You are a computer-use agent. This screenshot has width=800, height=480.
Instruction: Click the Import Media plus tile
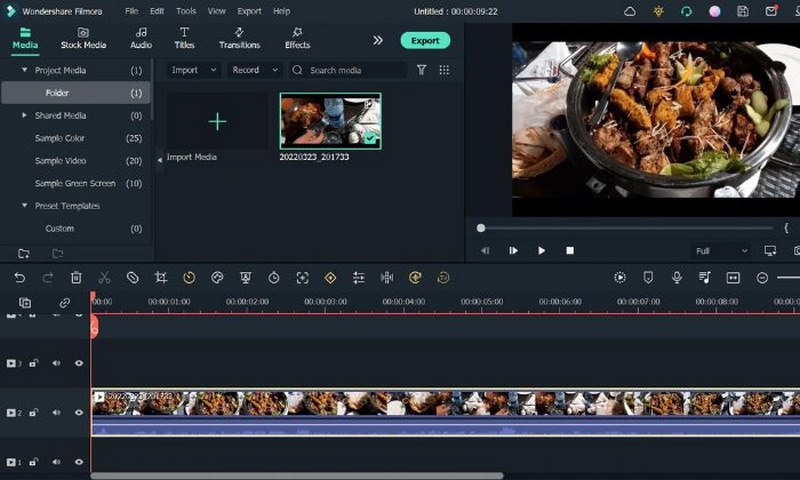click(217, 121)
